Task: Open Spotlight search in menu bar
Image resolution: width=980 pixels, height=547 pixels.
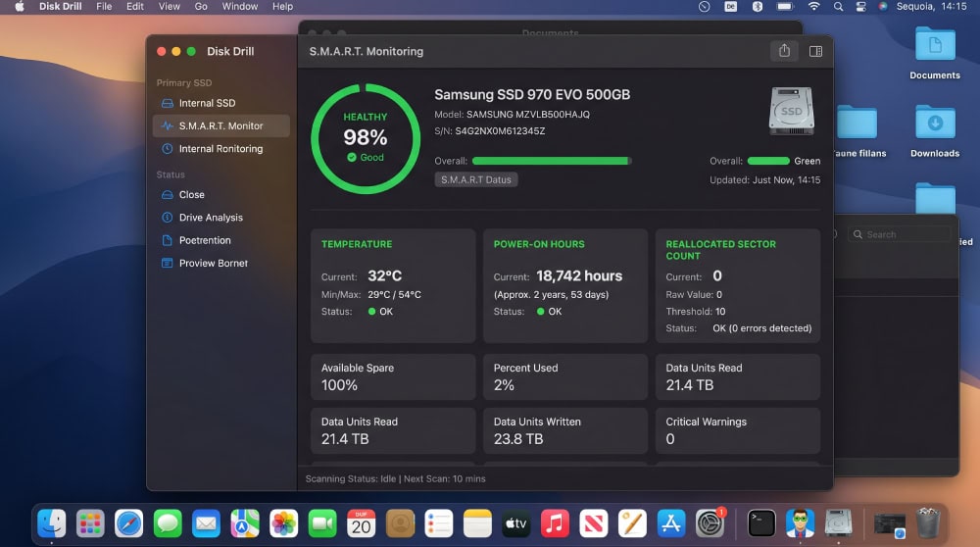Action: (838, 7)
